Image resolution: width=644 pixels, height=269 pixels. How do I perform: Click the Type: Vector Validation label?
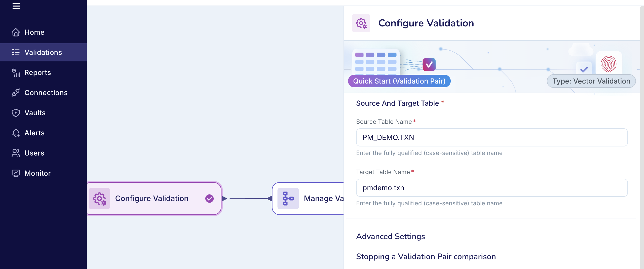(x=591, y=81)
